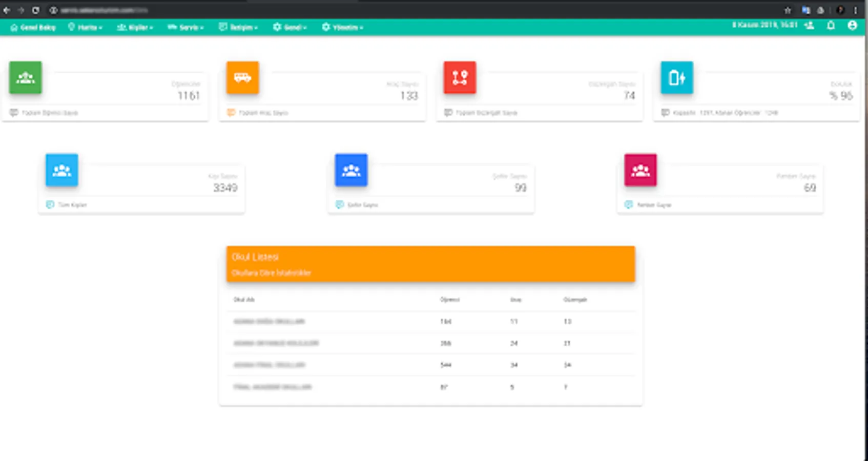Click the browser reload button
The height and width of the screenshot is (461, 868).
[x=35, y=10]
